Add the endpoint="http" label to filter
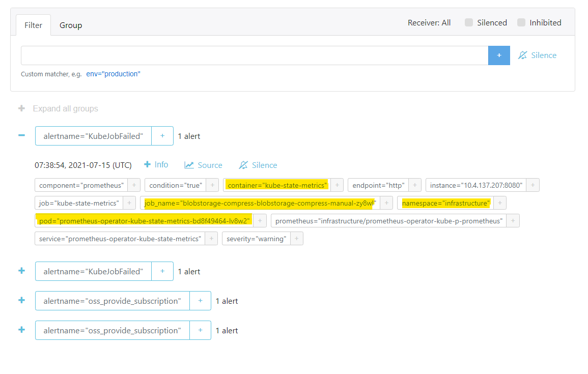The image size is (588, 374). pos(415,185)
